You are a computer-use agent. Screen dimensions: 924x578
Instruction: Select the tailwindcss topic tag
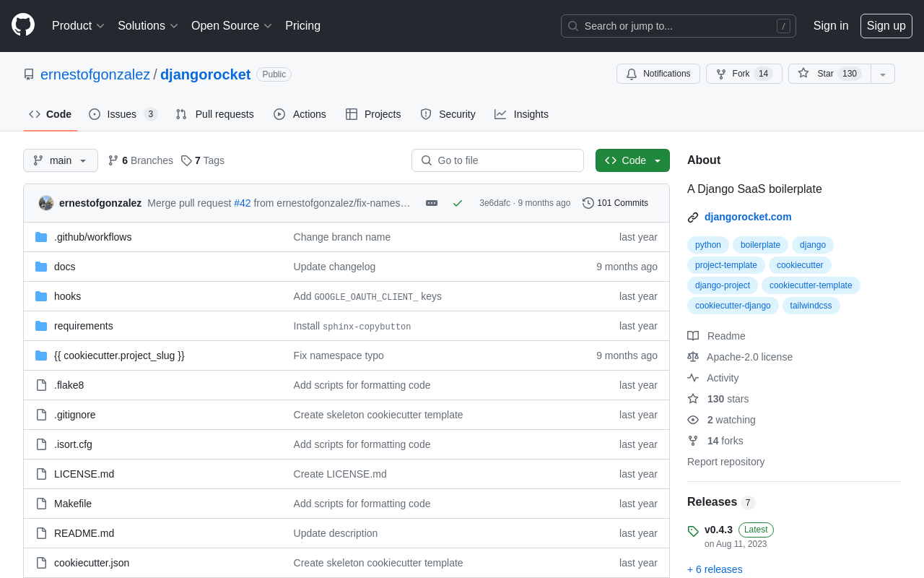(x=811, y=306)
